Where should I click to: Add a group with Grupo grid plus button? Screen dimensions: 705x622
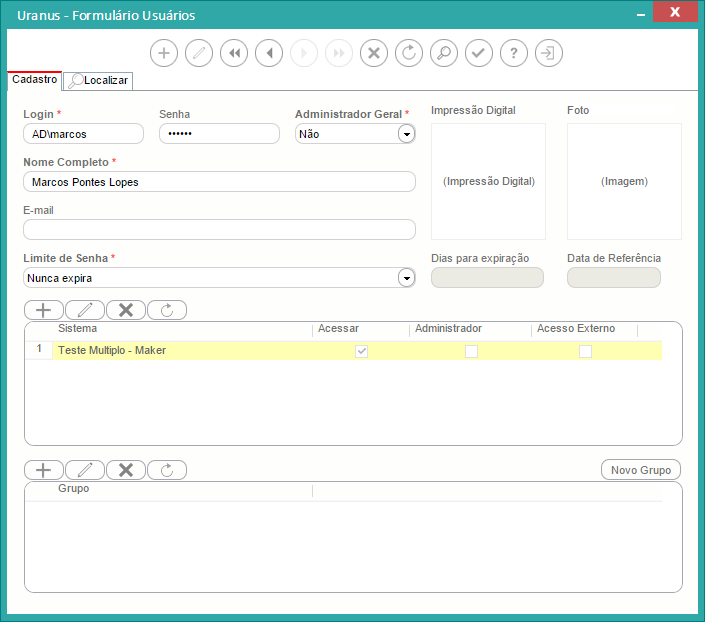pos(44,470)
